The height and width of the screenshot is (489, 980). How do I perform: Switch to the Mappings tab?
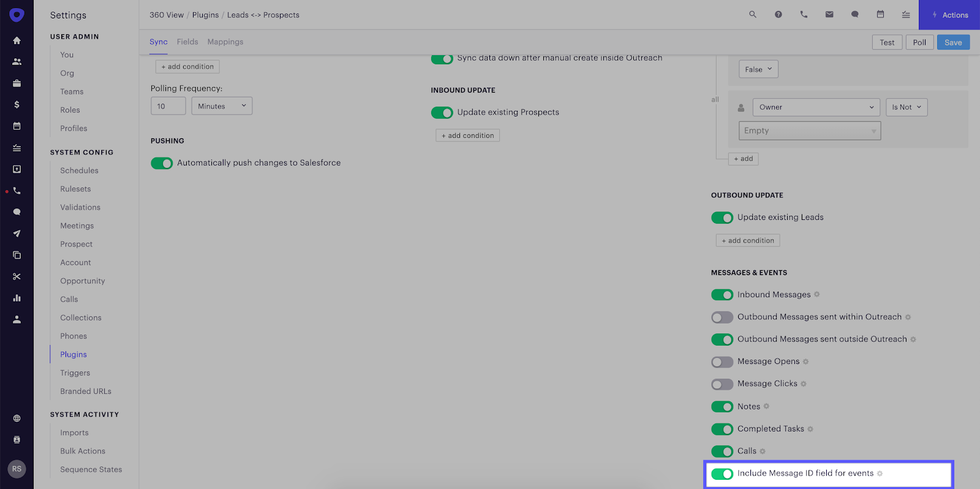click(x=225, y=42)
